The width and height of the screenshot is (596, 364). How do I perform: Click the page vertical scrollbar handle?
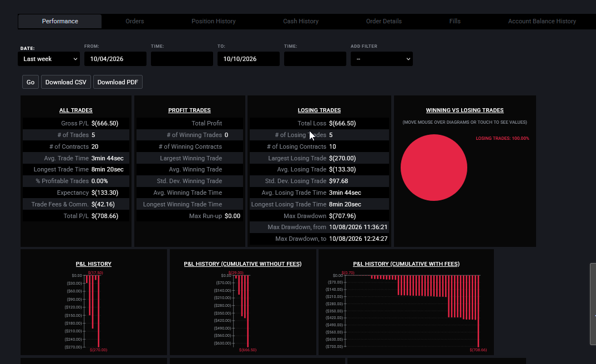[x=593, y=304]
